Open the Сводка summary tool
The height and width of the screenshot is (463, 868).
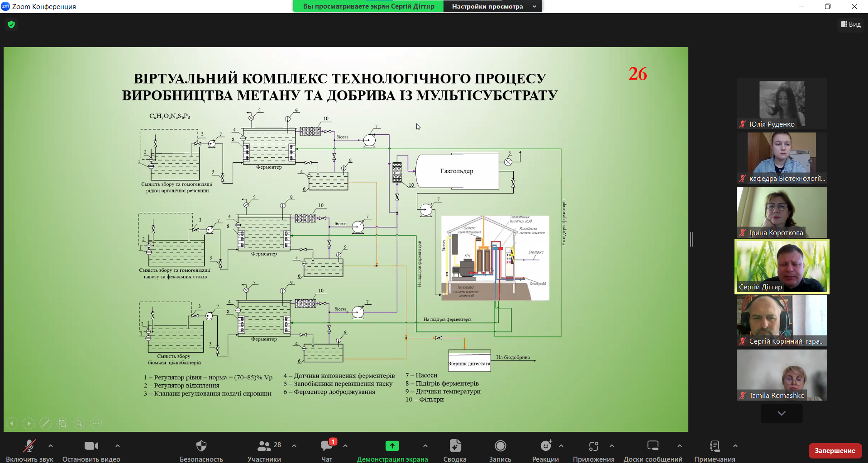pos(455,450)
